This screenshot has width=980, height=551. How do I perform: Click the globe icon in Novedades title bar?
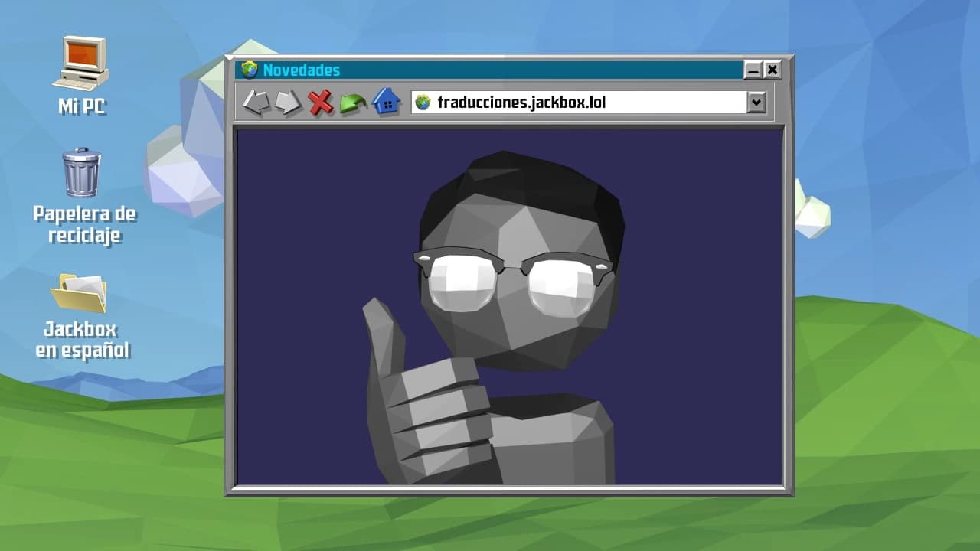point(250,70)
